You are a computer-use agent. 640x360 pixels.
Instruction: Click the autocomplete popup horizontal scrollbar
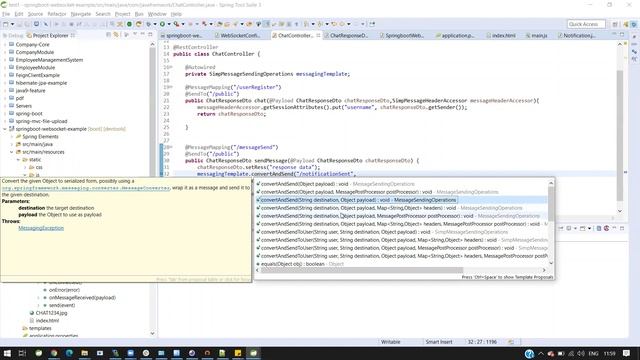[362, 270]
